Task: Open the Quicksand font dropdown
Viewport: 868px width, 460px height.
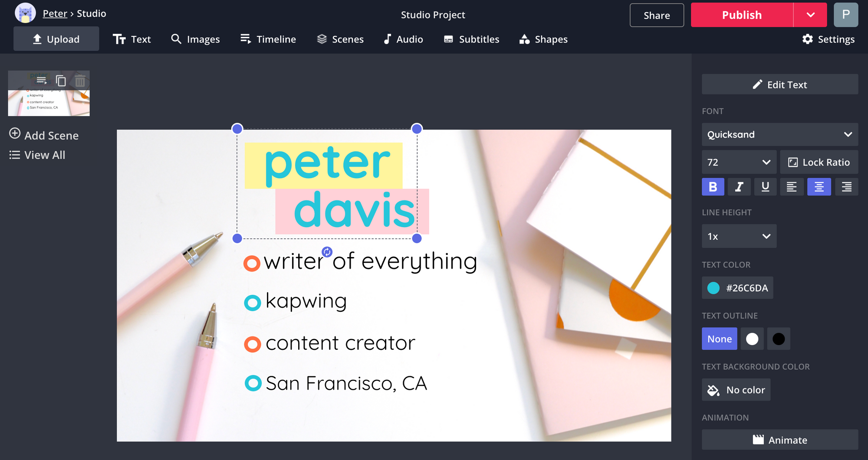Action: 779,134
